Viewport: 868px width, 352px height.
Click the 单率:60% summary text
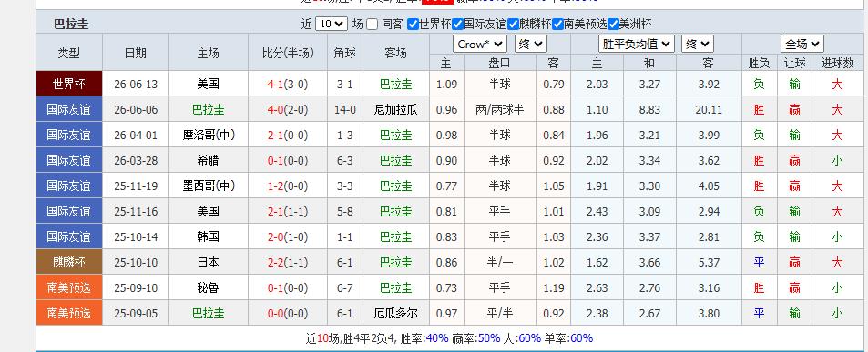[568, 338]
